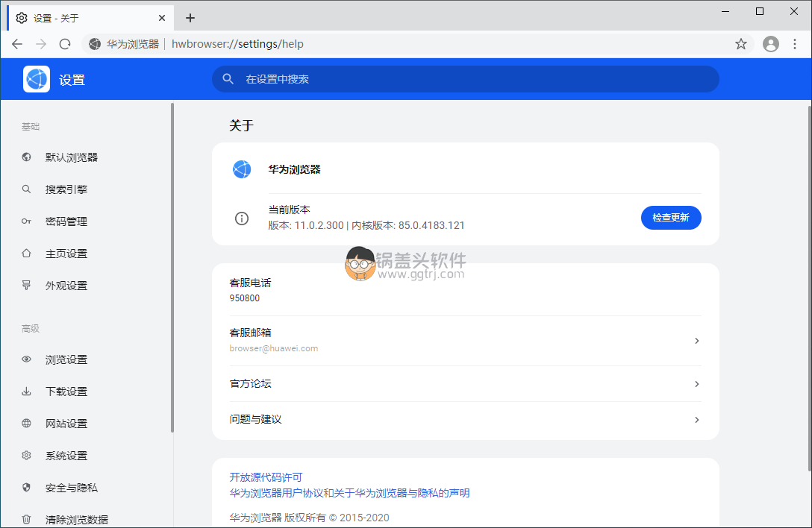Click the 官方论坛 row text

click(x=250, y=383)
